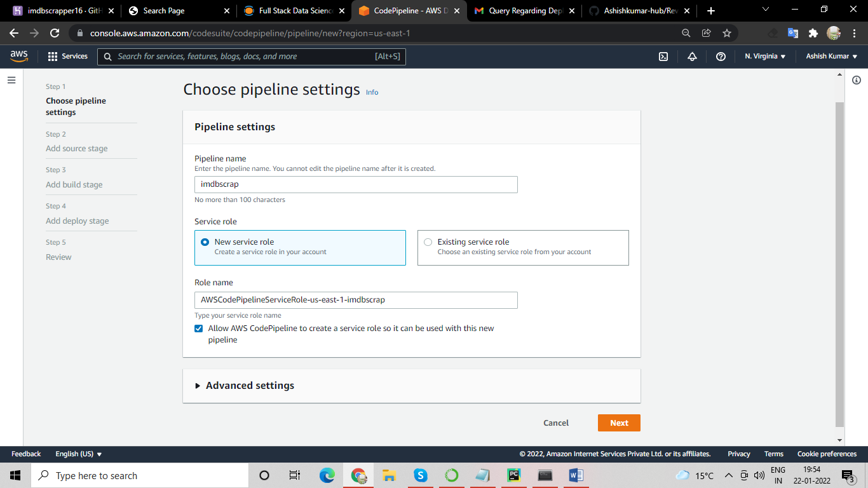Open a new browser tab

pyautogui.click(x=711, y=11)
